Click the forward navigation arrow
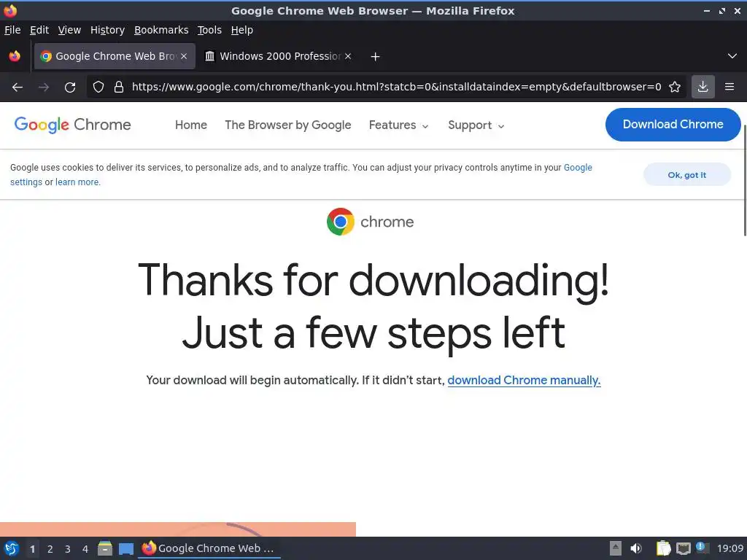This screenshot has width=747, height=560. pyautogui.click(x=44, y=87)
